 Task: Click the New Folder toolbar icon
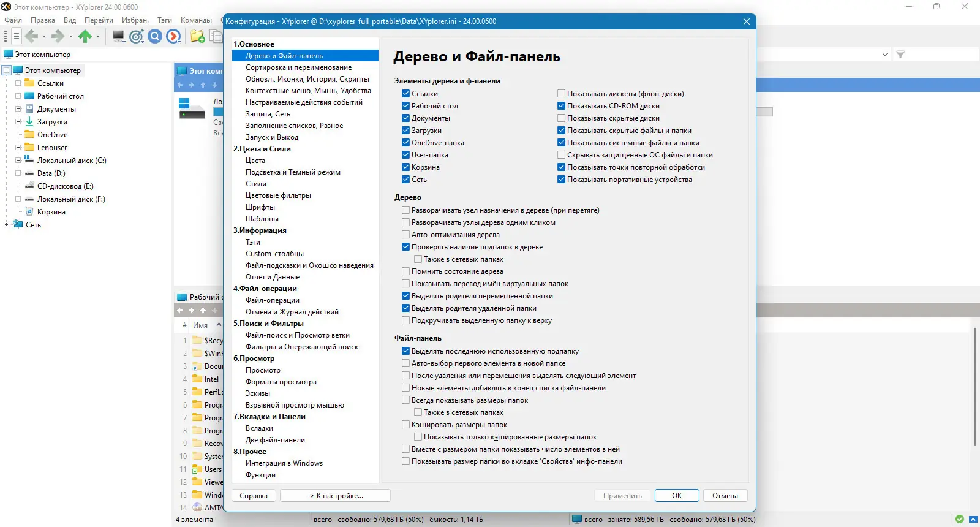tap(198, 37)
